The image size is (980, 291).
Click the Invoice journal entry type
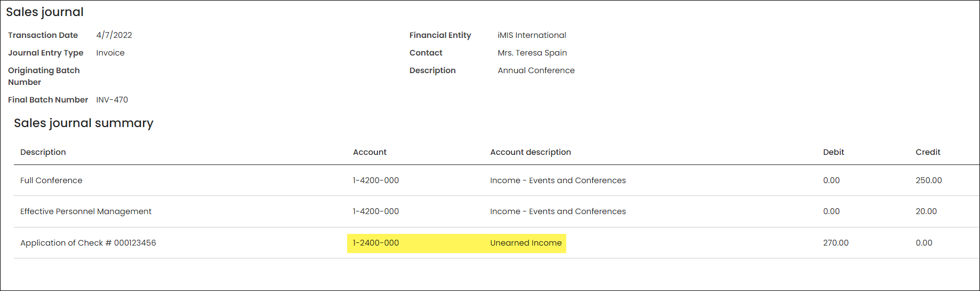tap(110, 53)
